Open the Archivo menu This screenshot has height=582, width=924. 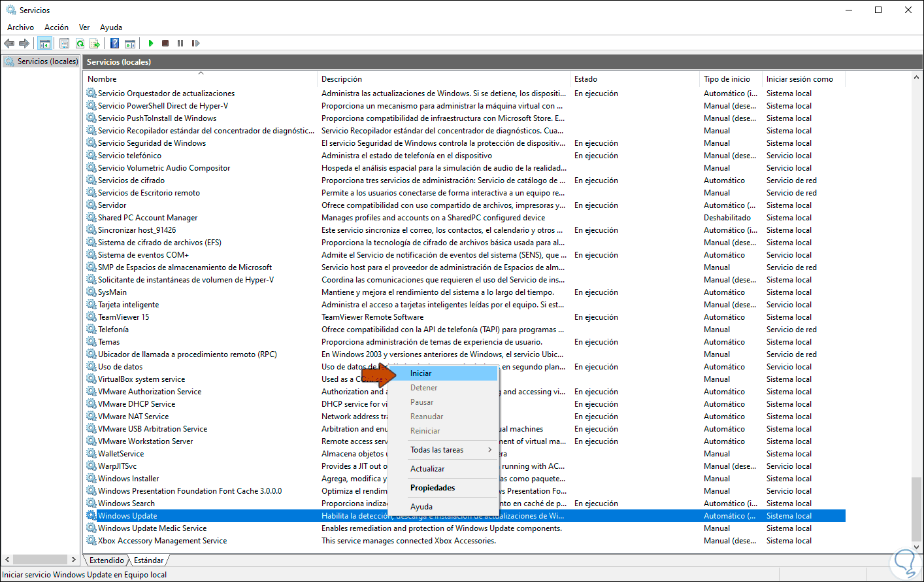click(21, 27)
